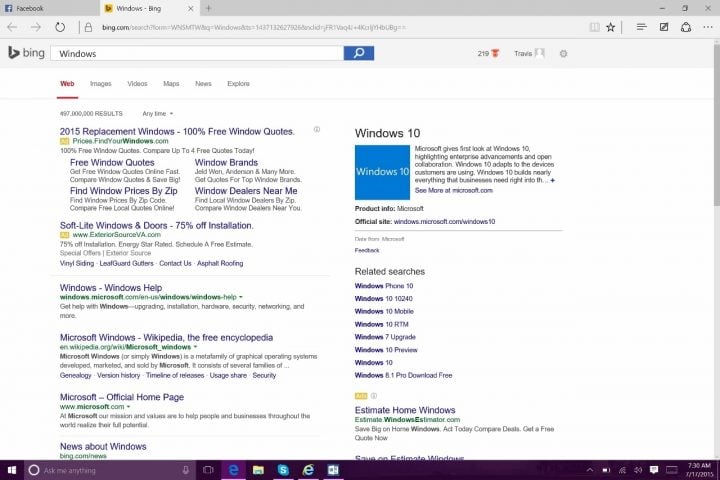
Task: Click Cortana Ask me anything box
Action: [108, 470]
